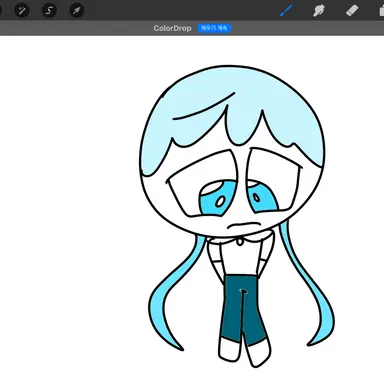Select the Eraser tool
Image resolution: width=384 pixels, height=384 pixels.
tap(352, 10)
